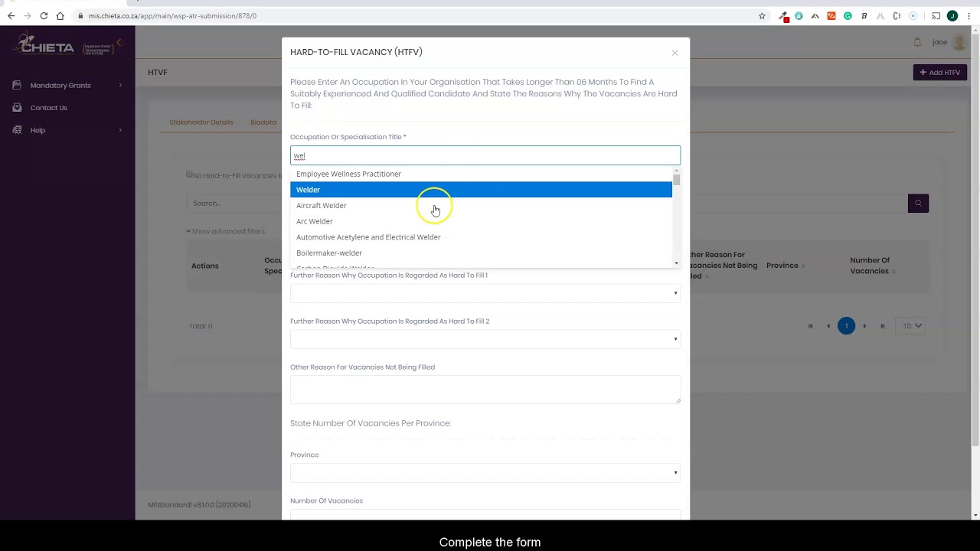The width and height of the screenshot is (980, 551).
Task: Click the CHIETA logo
Action: pyautogui.click(x=47, y=46)
